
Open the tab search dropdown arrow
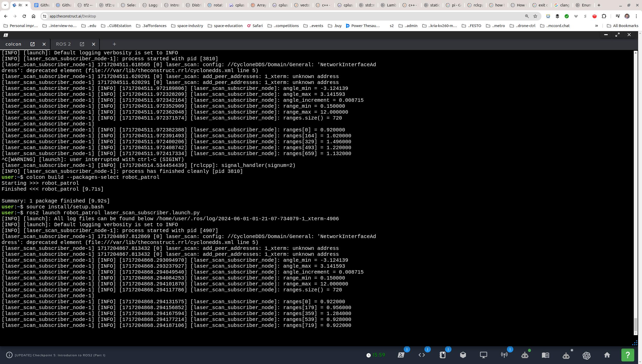[5, 5]
